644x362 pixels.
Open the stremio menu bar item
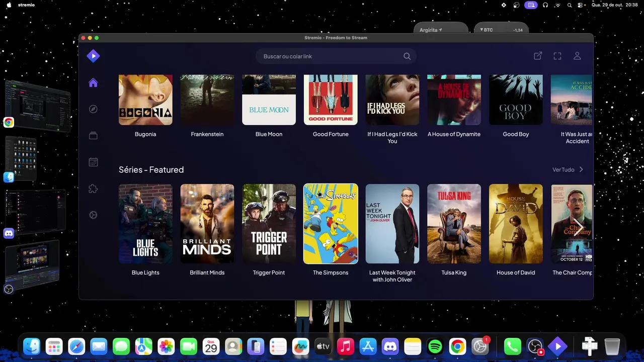click(x=26, y=5)
